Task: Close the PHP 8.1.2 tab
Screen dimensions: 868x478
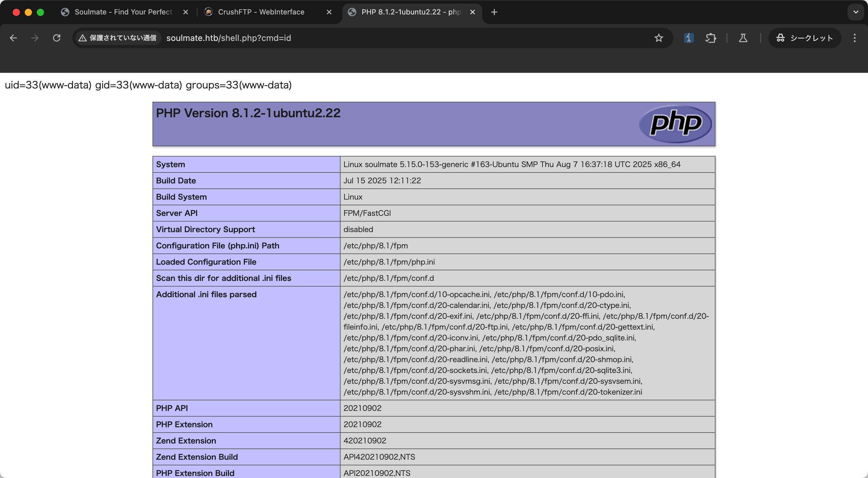Action: [472, 12]
